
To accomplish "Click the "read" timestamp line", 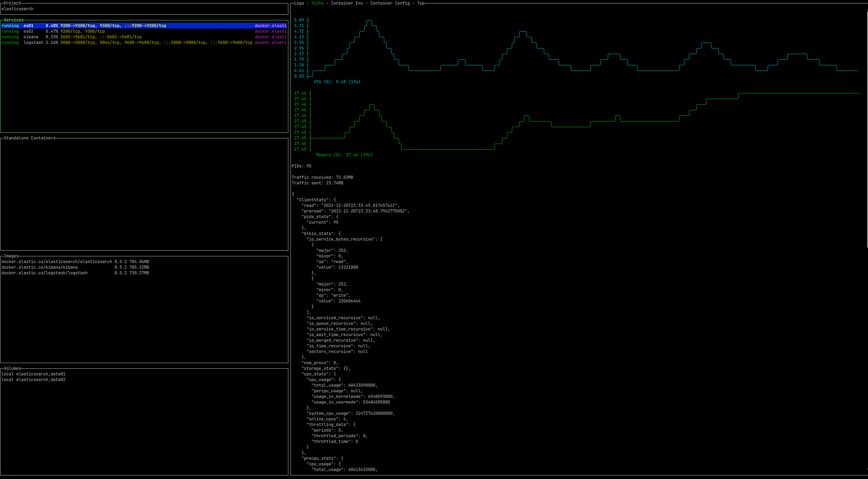I will [351, 205].
